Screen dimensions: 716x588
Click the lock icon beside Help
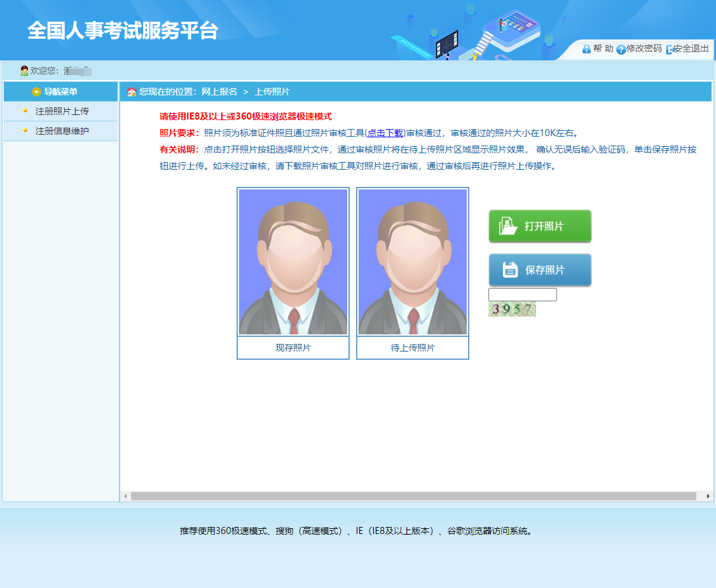pyautogui.click(x=586, y=49)
